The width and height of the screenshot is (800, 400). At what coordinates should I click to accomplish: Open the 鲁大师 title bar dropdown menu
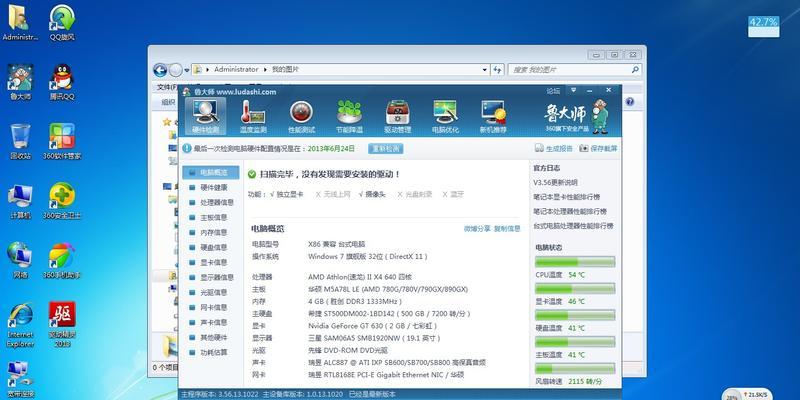(x=573, y=90)
